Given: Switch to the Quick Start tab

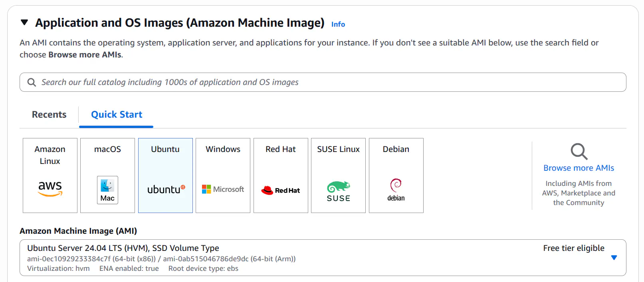Looking at the screenshot, I should point(117,114).
